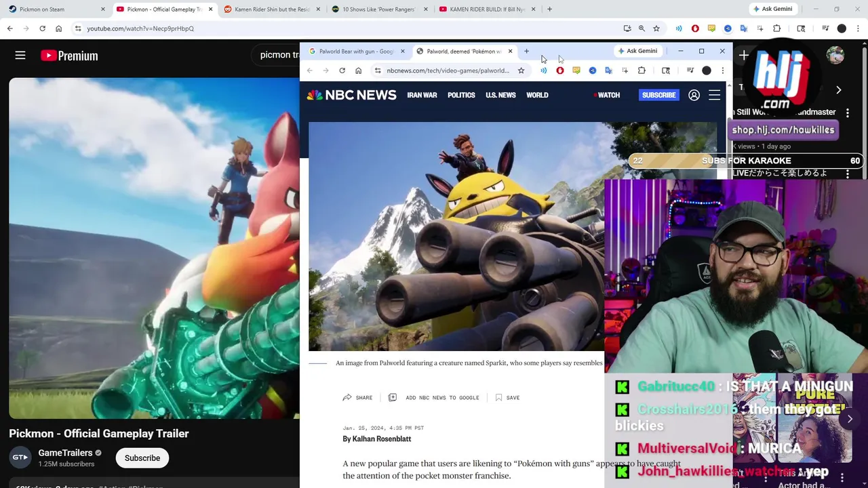Viewport: 868px width, 488px height.
Task: Click next arrow on YouTube Shorts shelf
Action: pyautogui.click(x=850, y=419)
